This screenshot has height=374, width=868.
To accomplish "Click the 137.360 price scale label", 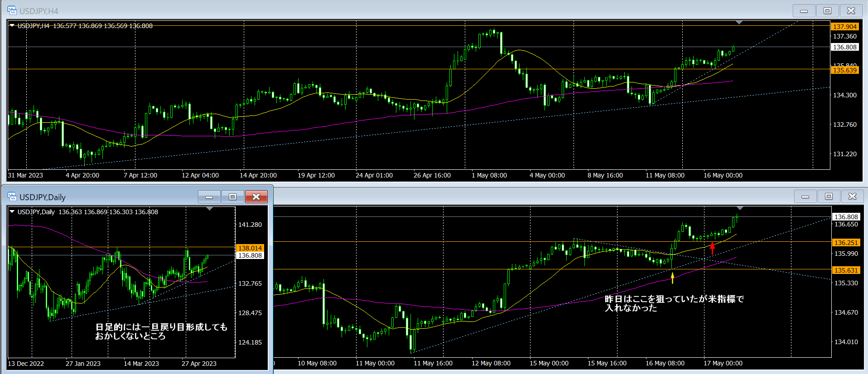I will click(845, 36).
